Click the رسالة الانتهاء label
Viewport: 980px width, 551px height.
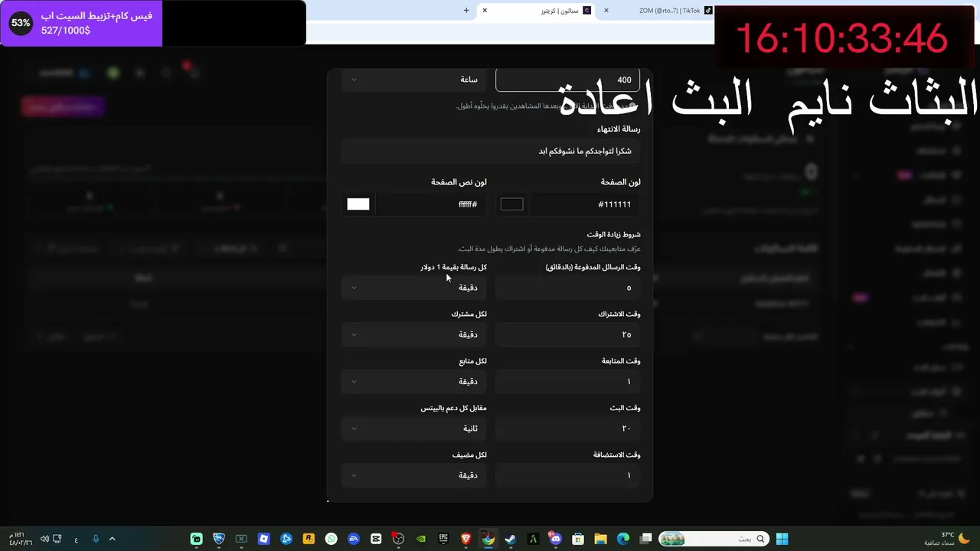coord(619,129)
